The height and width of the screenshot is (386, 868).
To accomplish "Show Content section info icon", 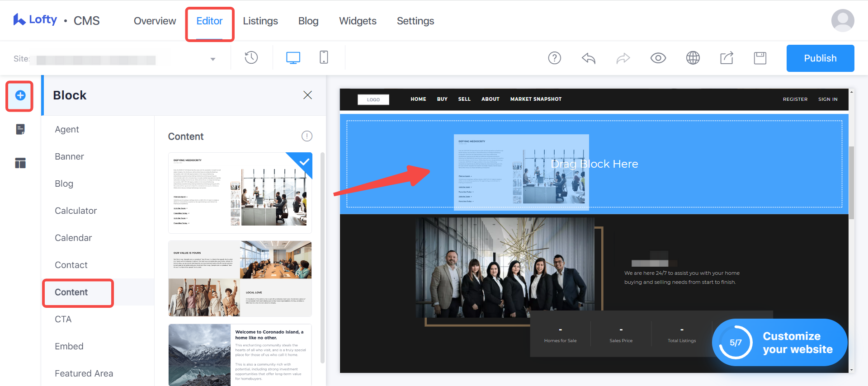I will coord(307,136).
